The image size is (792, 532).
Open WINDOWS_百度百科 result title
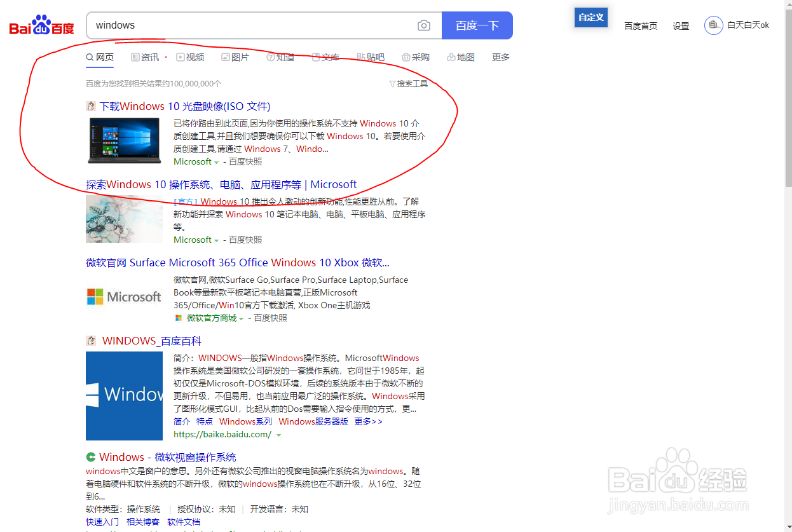(151, 341)
